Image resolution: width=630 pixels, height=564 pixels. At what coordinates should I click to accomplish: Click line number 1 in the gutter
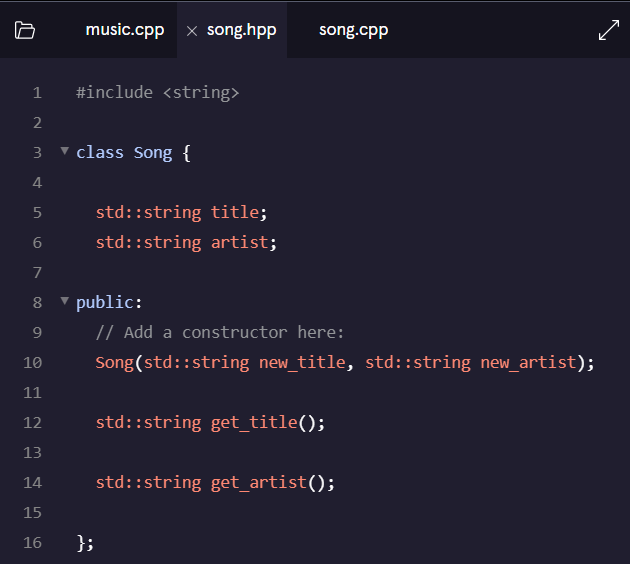pos(37,93)
